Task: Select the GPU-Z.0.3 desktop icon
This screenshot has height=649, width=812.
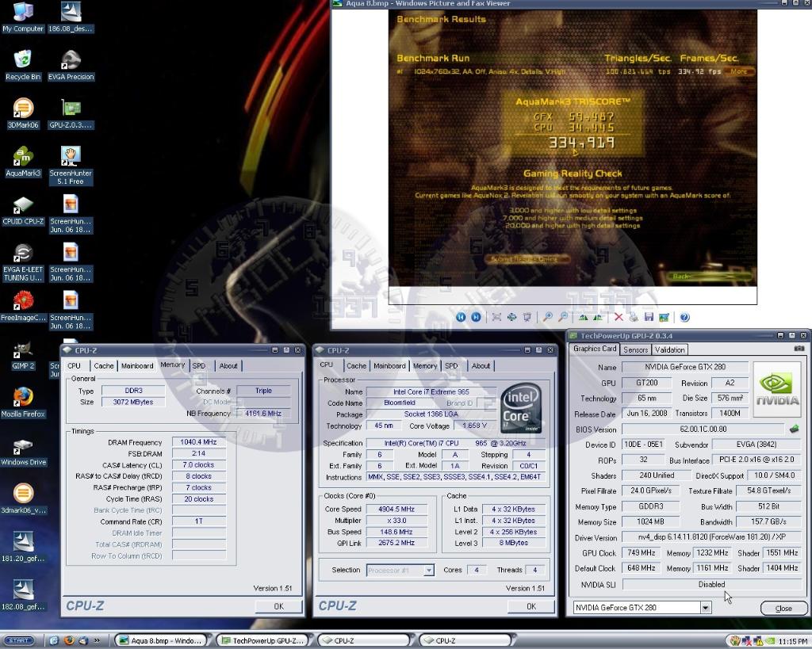Action: (x=71, y=114)
